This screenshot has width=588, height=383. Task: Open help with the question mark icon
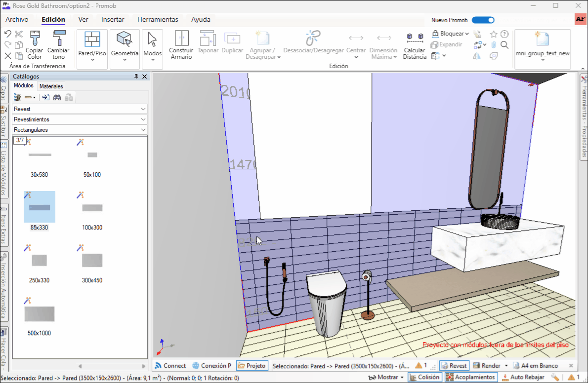[x=505, y=34]
